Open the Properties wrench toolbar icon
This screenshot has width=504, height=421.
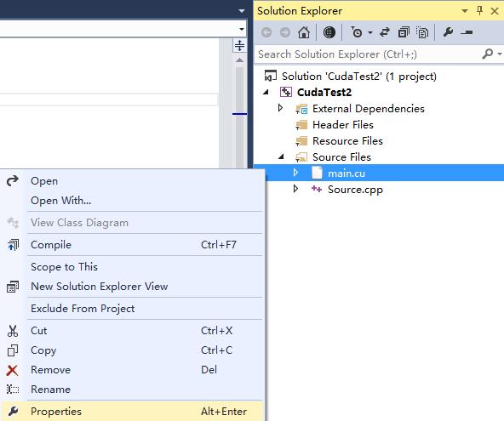(x=448, y=32)
